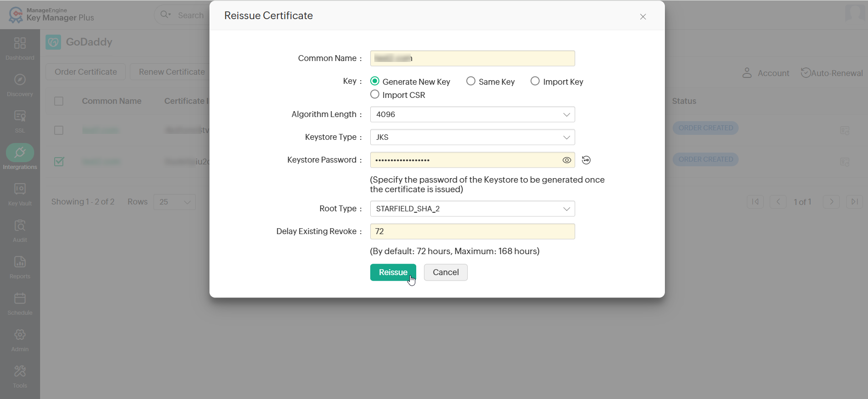Toggle the select-all header checkbox
Screen dimensions: 868x399
(59, 101)
